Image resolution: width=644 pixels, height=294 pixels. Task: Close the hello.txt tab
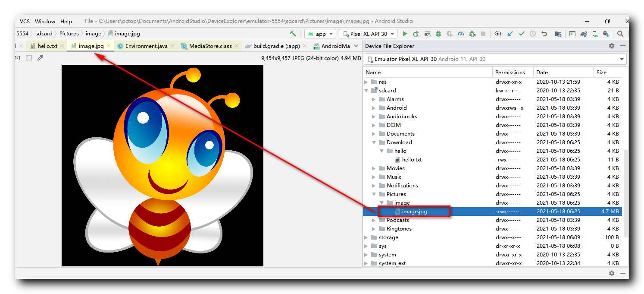coord(62,46)
